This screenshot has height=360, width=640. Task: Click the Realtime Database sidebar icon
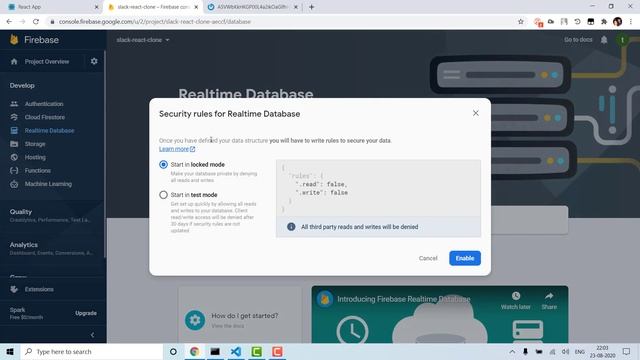14,131
